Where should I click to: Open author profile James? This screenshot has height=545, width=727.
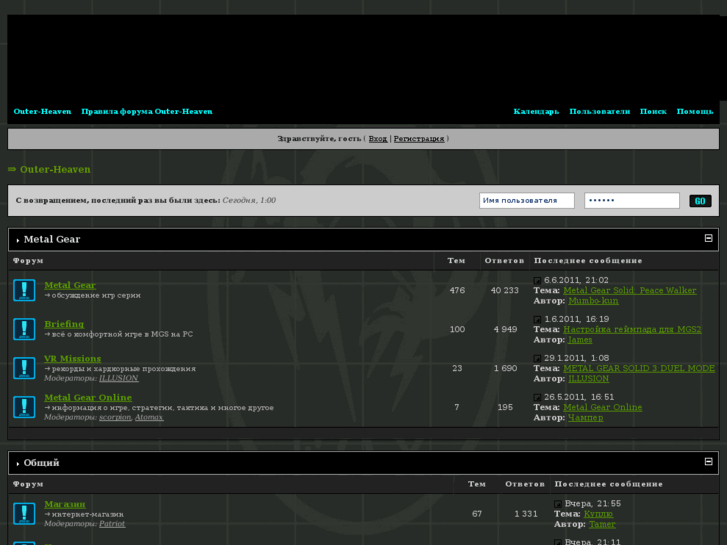tap(580, 340)
